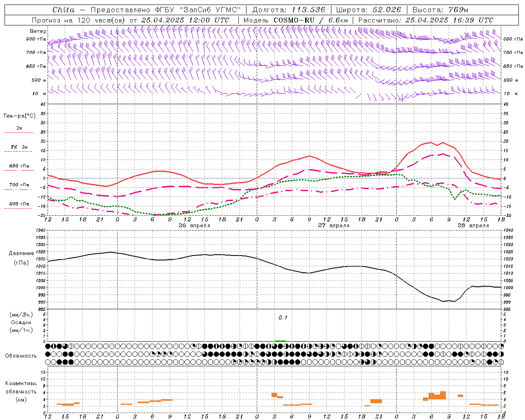
Task: Click "985" on the left pressure axis
Action: point(41,309)
